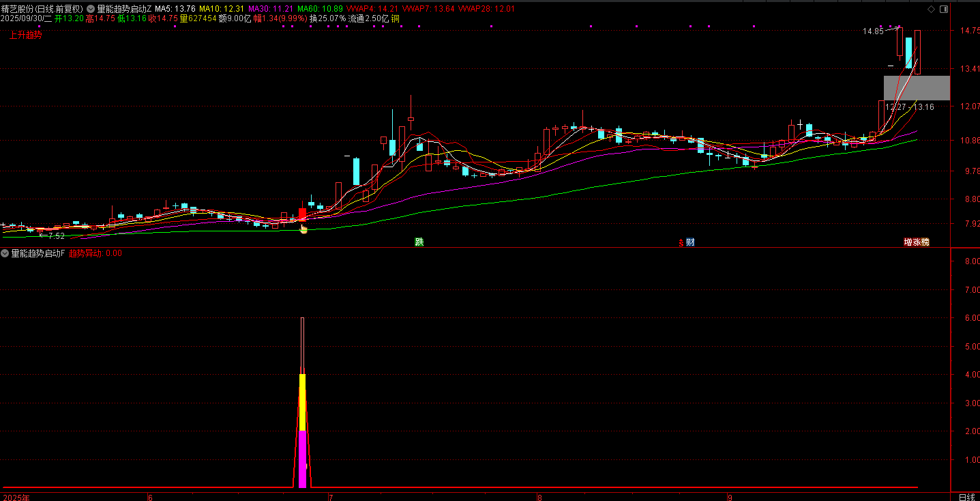Click the high price 高14.75
The width and height of the screenshot is (980, 501).
100,19
